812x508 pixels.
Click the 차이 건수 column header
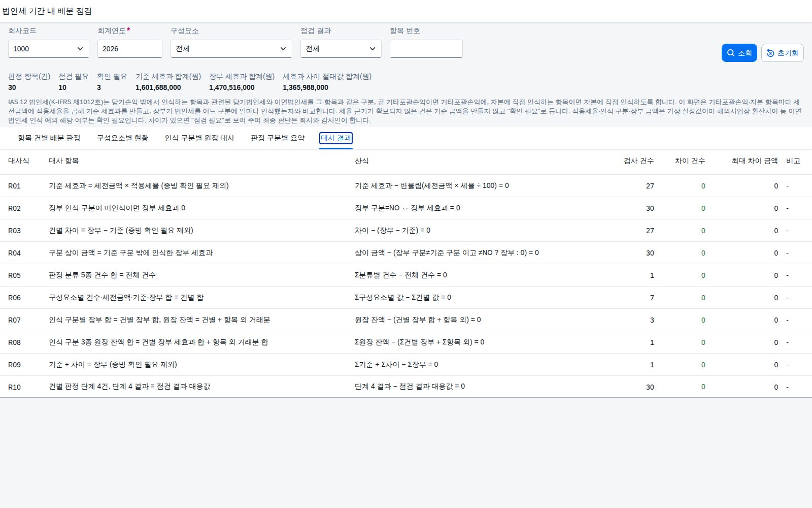pos(690,161)
